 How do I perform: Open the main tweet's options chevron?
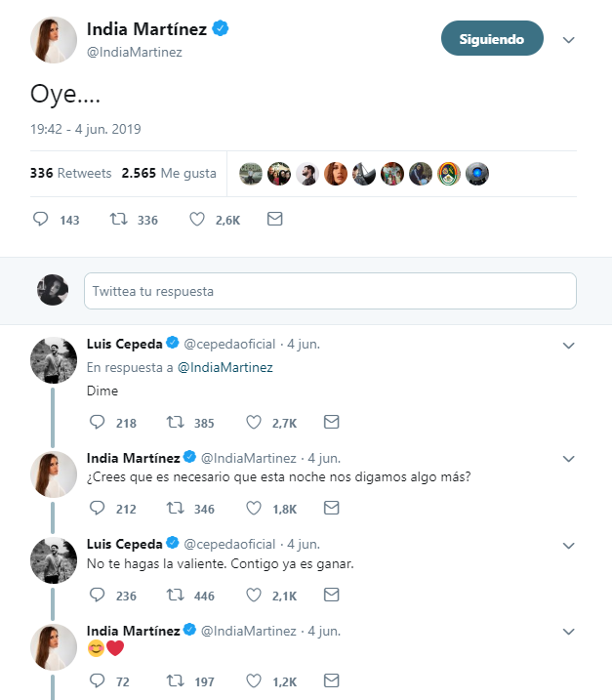click(570, 40)
